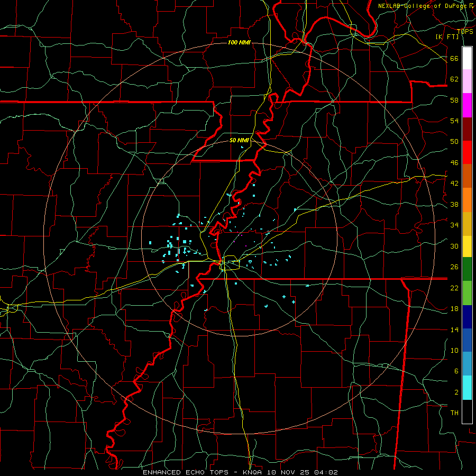Viewport: 476px width, 476px height.
Task: Click the "TH" legend label
Action: tap(454, 413)
